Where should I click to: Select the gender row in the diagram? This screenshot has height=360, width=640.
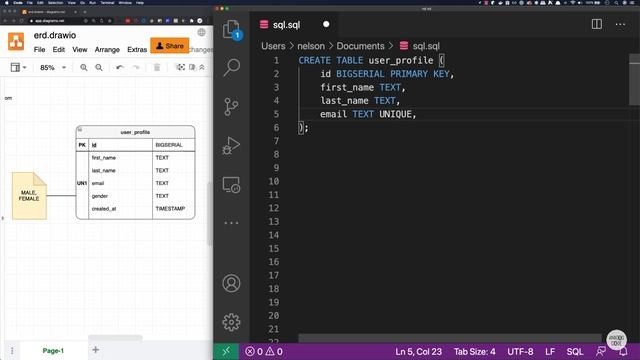click(136, 196)
